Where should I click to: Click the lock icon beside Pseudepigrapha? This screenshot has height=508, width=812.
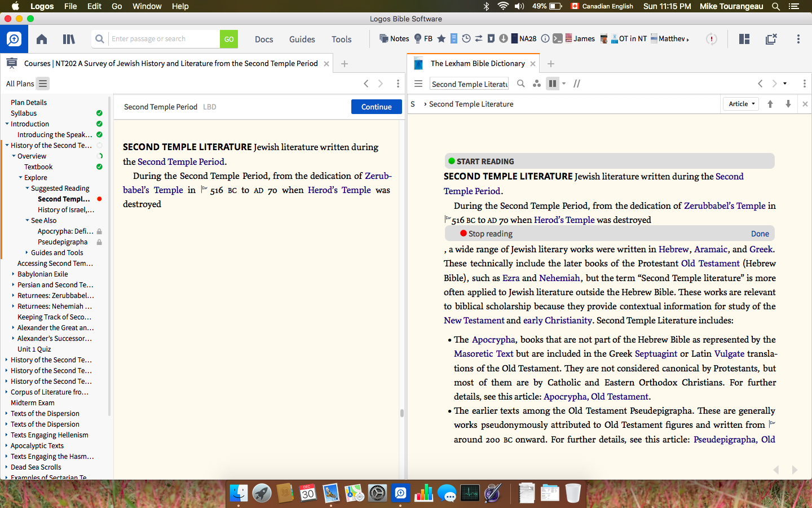point(99,242)
